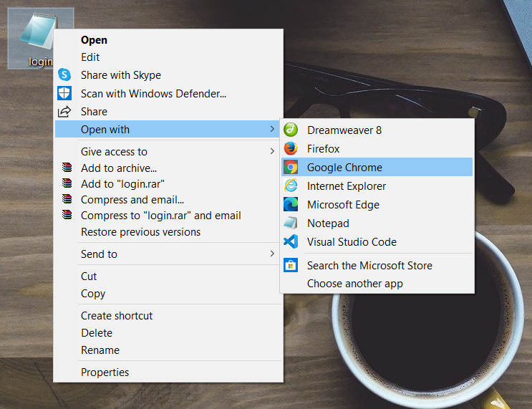Open file with Visual Studio Code
The width and height of the screenshot is (532, 409).
[377, 241]
